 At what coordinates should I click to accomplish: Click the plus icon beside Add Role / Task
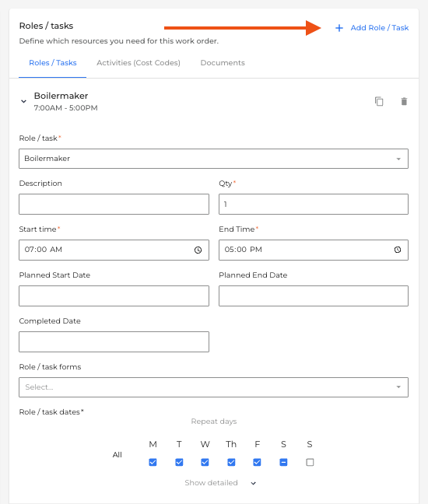click(339, 28)
